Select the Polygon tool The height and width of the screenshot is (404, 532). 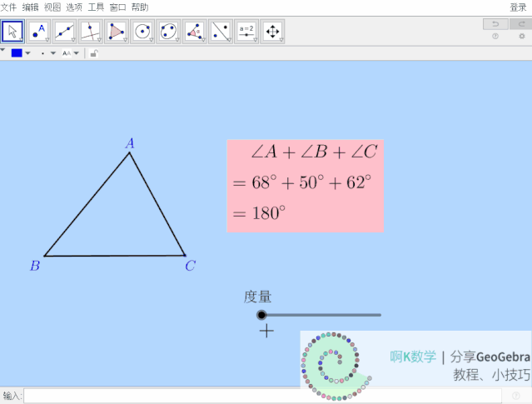(x=117, y=32)
